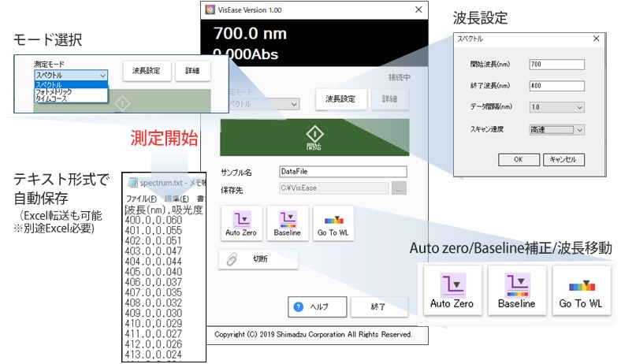
Task: Click the 切断 disconnect button
Action: click(x=258, y=259)
